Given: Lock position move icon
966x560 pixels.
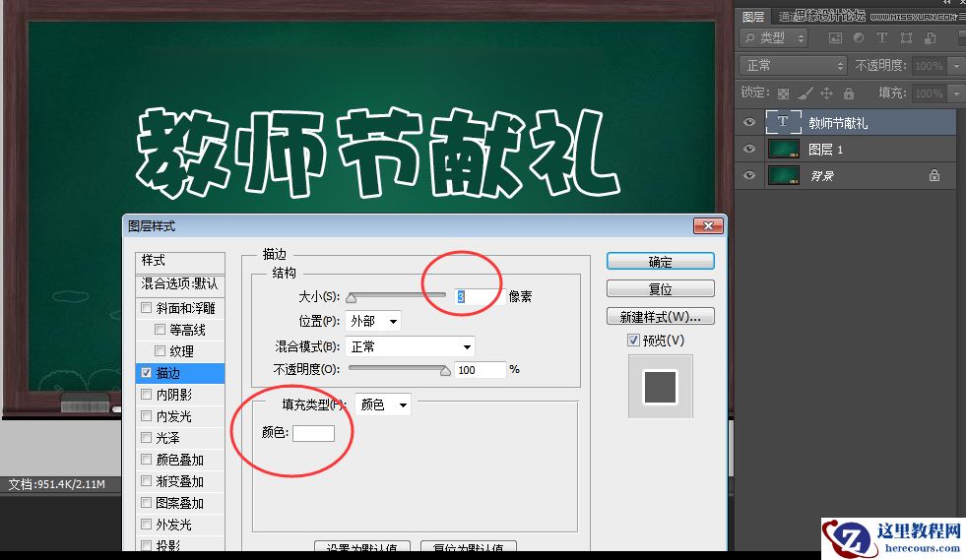Looking at the screenshot, I should coord(826,93).
